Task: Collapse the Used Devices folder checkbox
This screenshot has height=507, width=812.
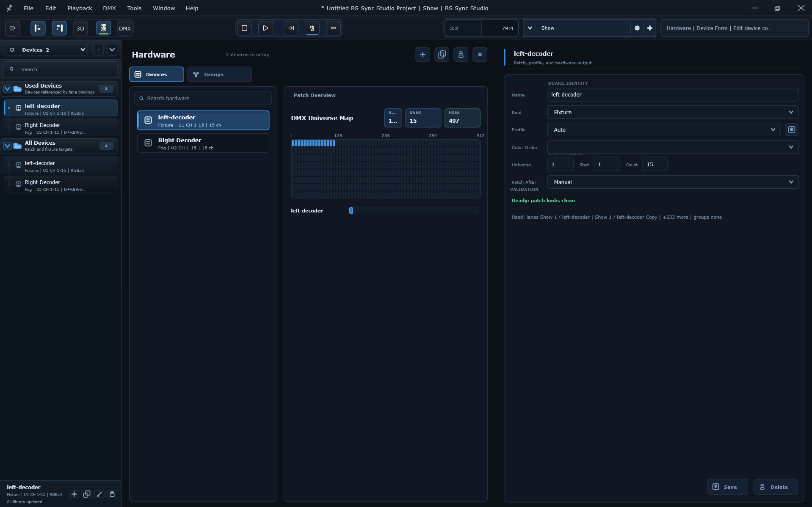Action: point(7,89)
